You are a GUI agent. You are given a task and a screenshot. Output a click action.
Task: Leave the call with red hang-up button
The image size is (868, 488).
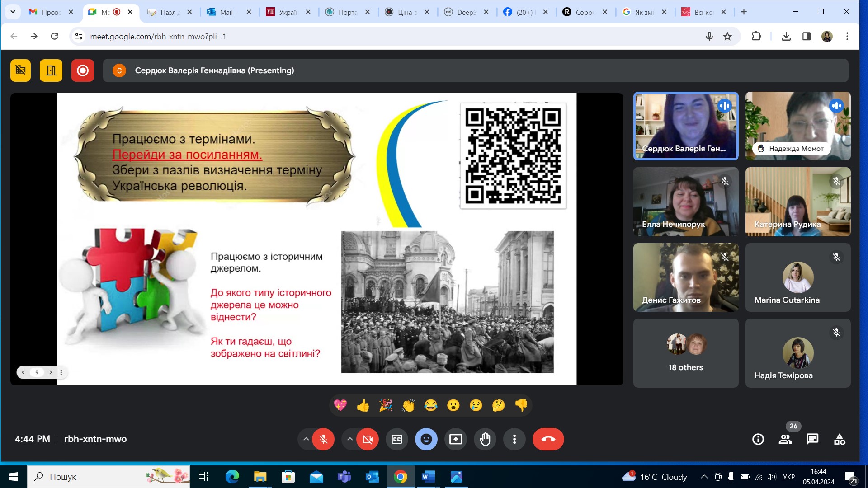click(548, 439)
